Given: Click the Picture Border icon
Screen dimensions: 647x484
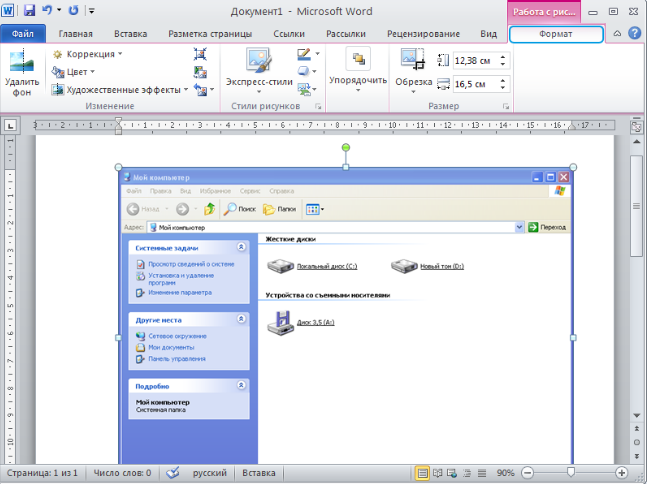Looking at the screenshot, I should tap(304, 54).
